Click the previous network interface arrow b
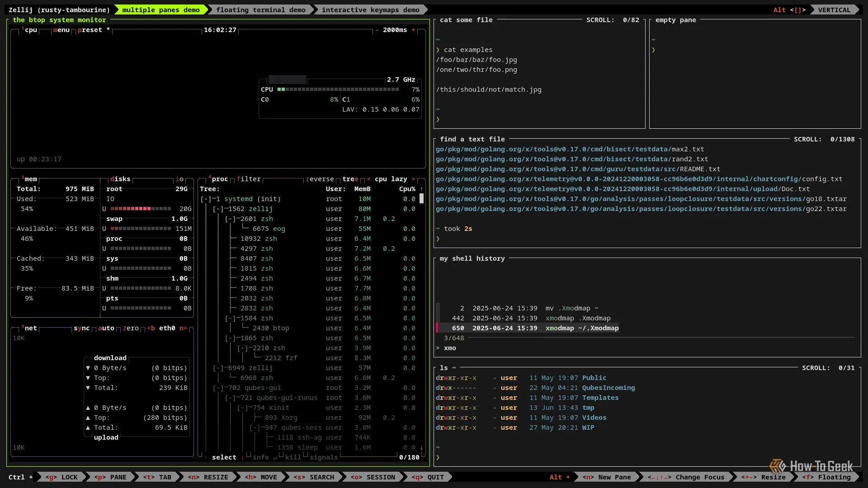 click(151, 328)
